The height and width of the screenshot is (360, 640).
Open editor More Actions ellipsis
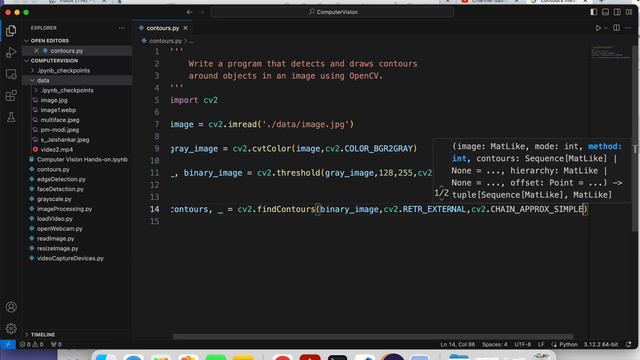tap(628, 28)
